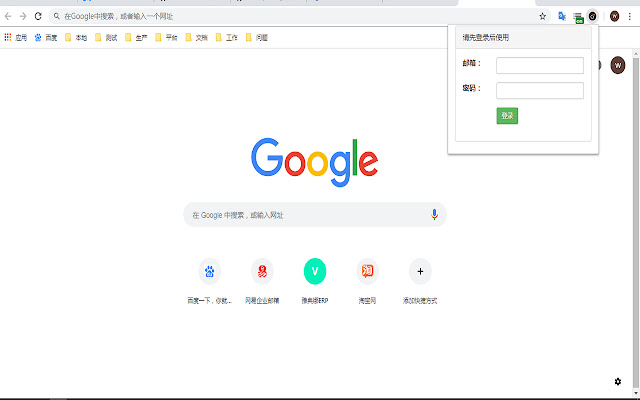Screen dimensions: 640x400
Task: Expand the 测试 bookmark folder
Action: 106,38
